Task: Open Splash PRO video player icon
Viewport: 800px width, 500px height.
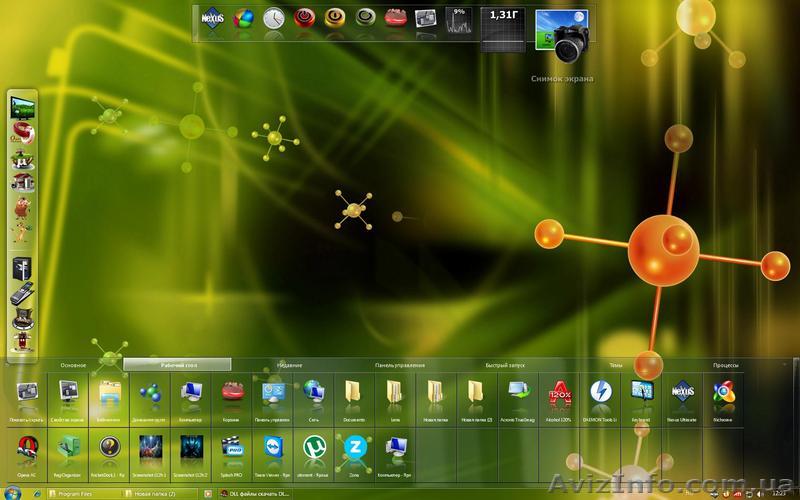Action: (x=231, y=447)
